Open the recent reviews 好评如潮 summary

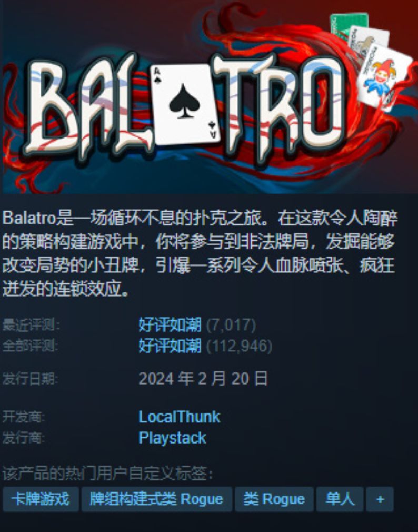pos(170,325)
